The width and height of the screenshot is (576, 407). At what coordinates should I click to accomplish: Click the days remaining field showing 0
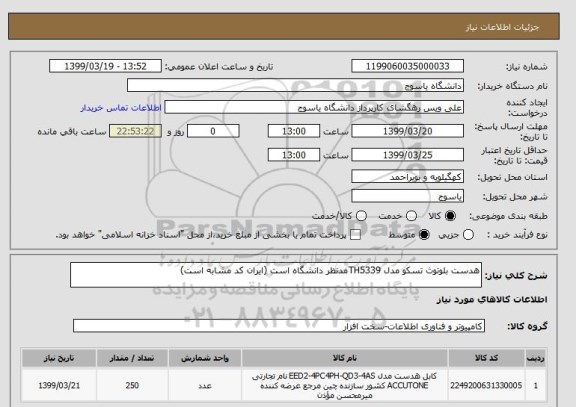coord(213,131)
